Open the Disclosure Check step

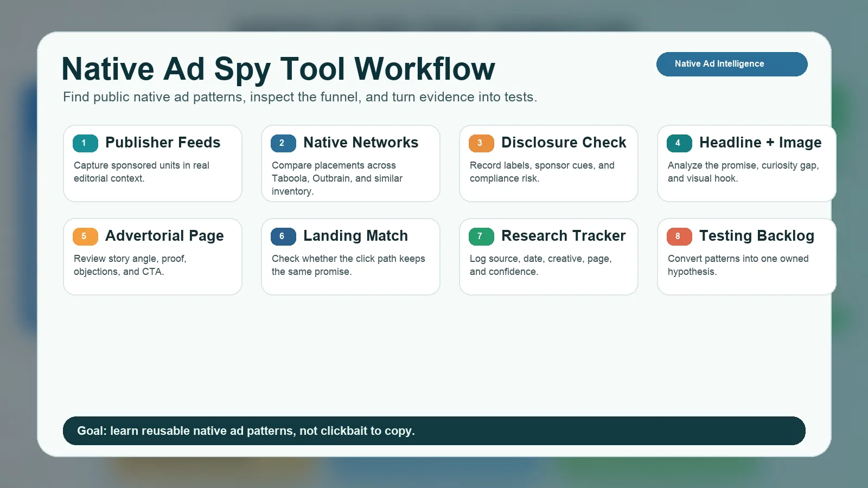[x=548, y=163]
